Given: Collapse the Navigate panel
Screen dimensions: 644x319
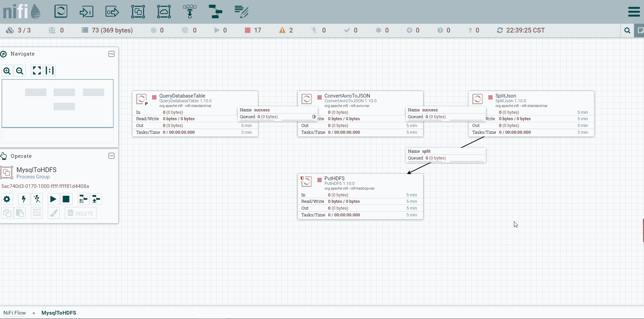Looking at the screenshot, I should (x=111, y=54).
